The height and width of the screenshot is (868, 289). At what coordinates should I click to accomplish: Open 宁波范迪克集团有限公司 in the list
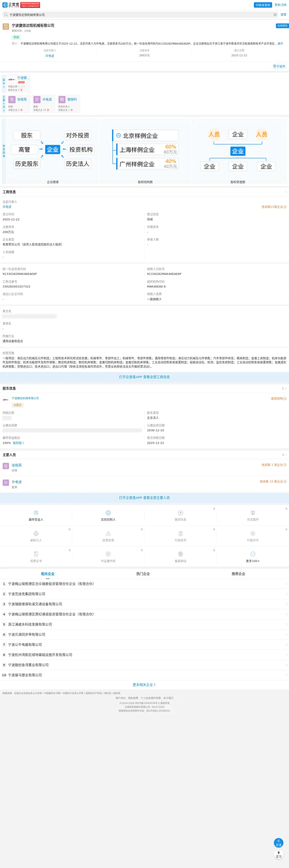(x=144, y=594)
